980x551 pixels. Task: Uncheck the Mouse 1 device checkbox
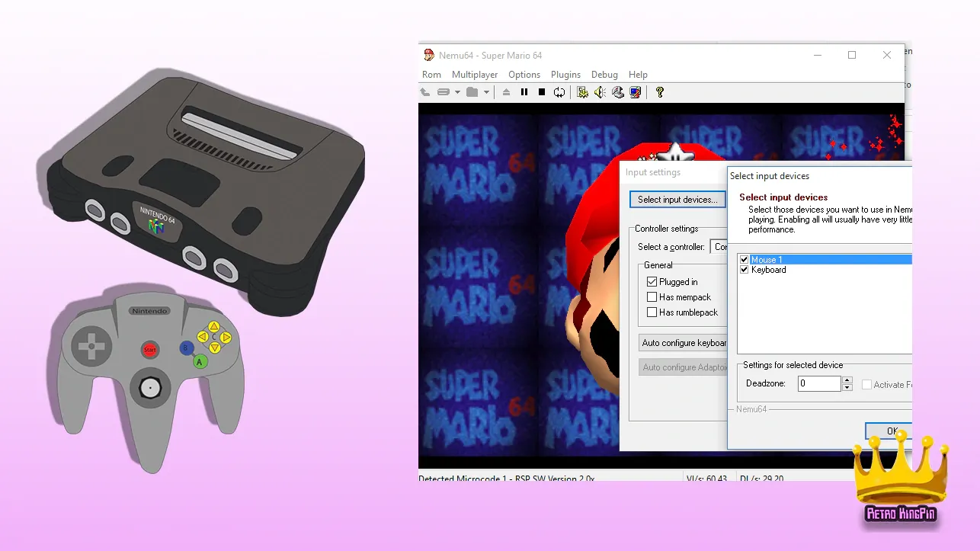click(745, 260)
